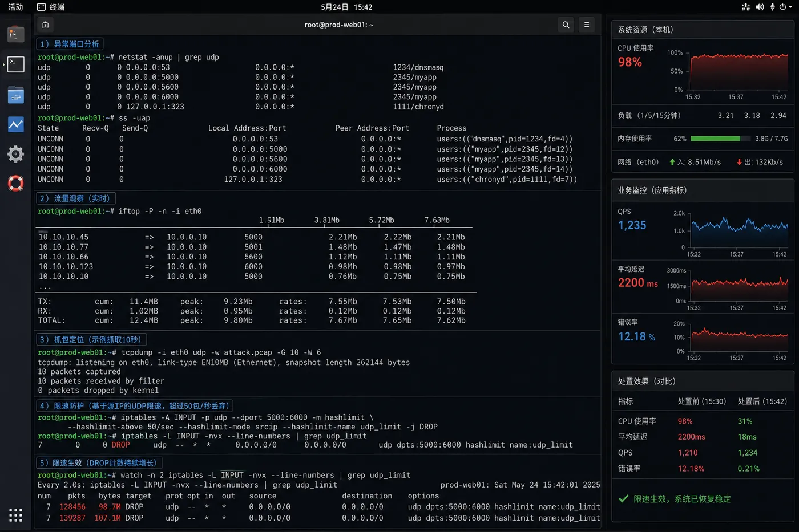This screenshot has width=799, height=532.
Task: Open the Help lifebuoy icon in dock
Action: click(15, 184)
